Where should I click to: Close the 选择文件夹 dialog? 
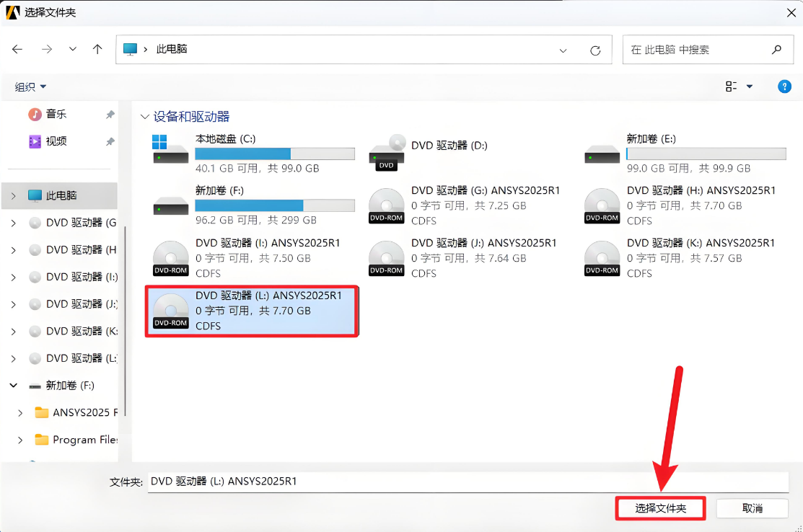791,13
